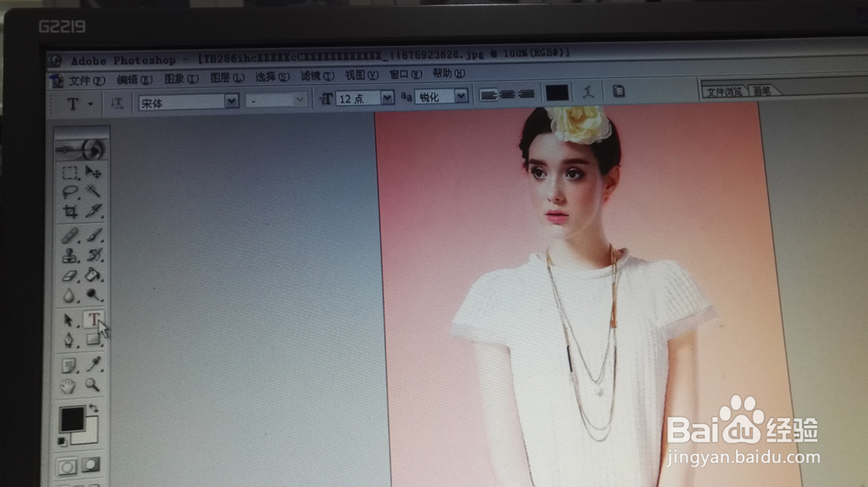Switch to the 画笔 palette tab

pyautogui.click(x=762, y=91)
